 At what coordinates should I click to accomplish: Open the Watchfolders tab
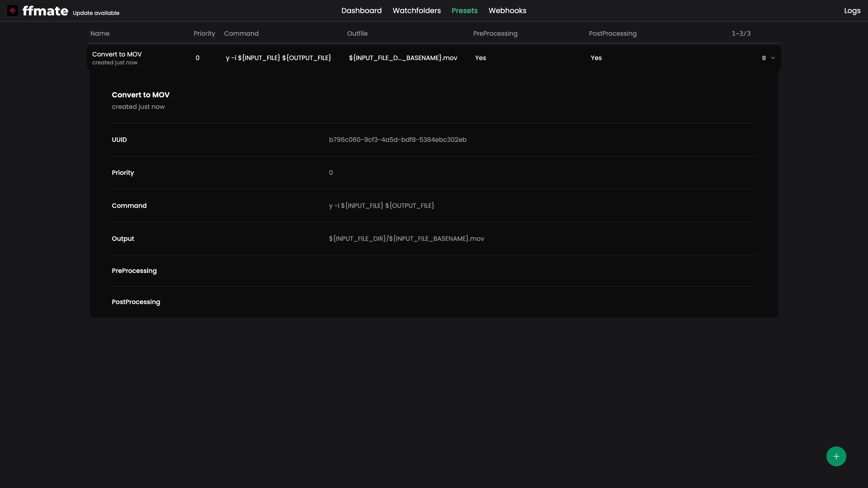coord(416,11)
